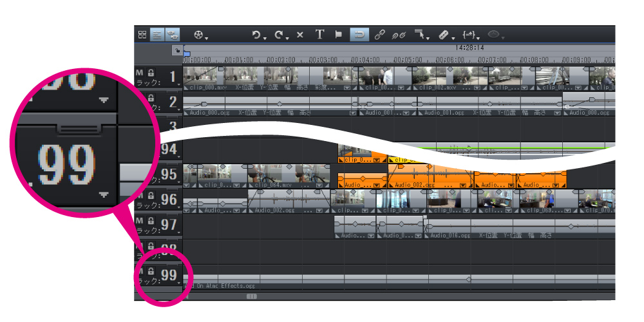This screenshot has width=644, height=322.
Task: Click the chain link group icon
Action: (x=379, y=35)
